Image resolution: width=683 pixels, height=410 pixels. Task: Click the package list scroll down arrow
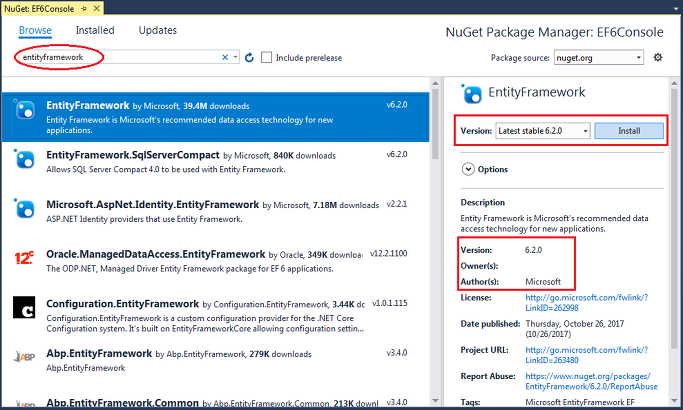coord(435,400)
